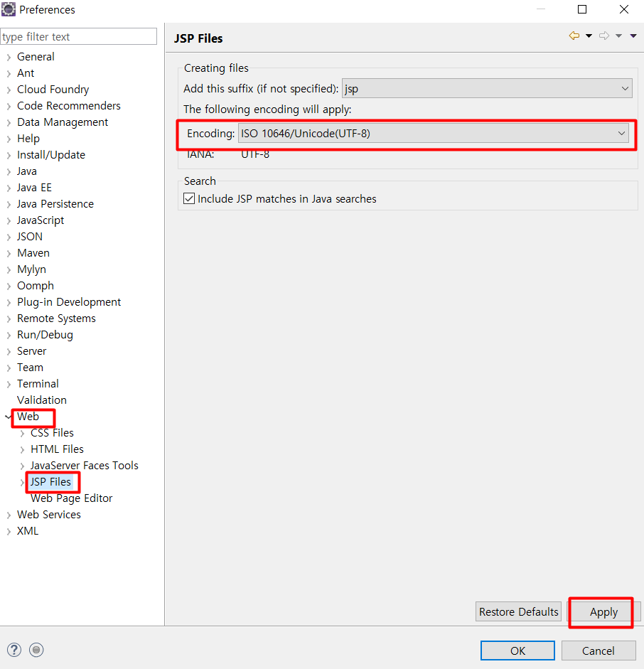
Task: Select the Help preference category
Action: click(28, 138)
